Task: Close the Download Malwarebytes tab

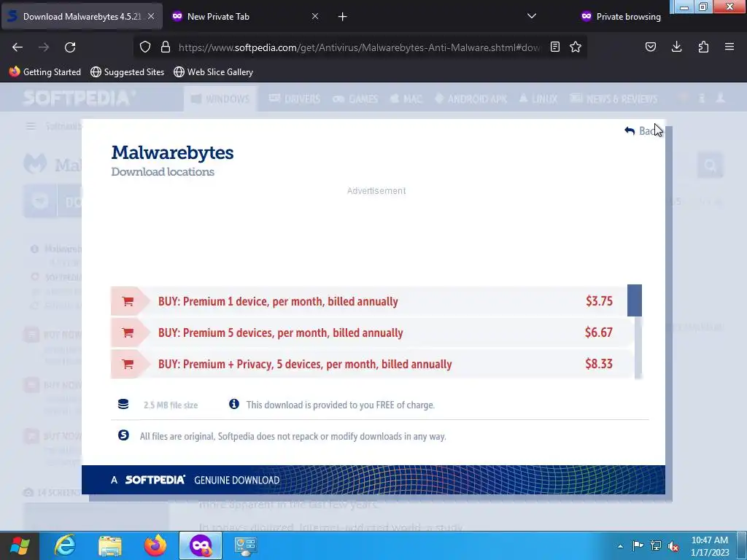Action: click(x=151, y=16)
